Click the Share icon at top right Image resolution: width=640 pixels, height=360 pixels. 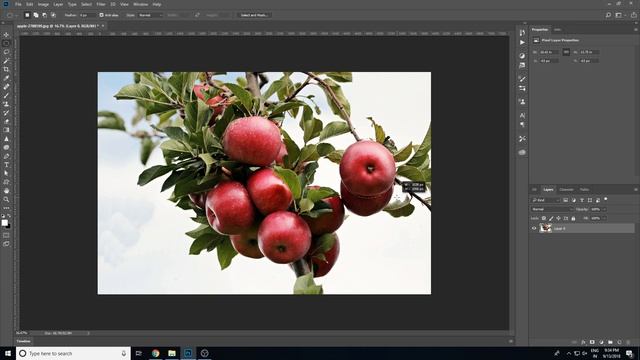point(633,15)
